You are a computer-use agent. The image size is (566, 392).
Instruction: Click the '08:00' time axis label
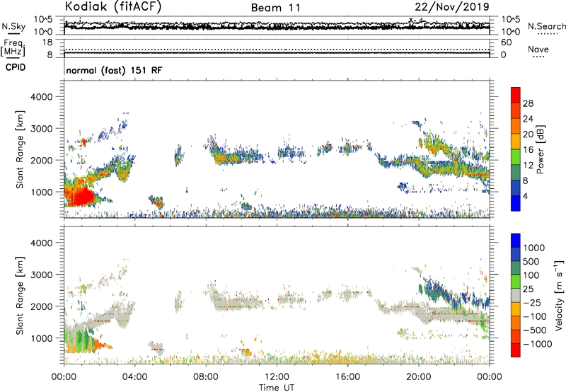pos(206,377)
